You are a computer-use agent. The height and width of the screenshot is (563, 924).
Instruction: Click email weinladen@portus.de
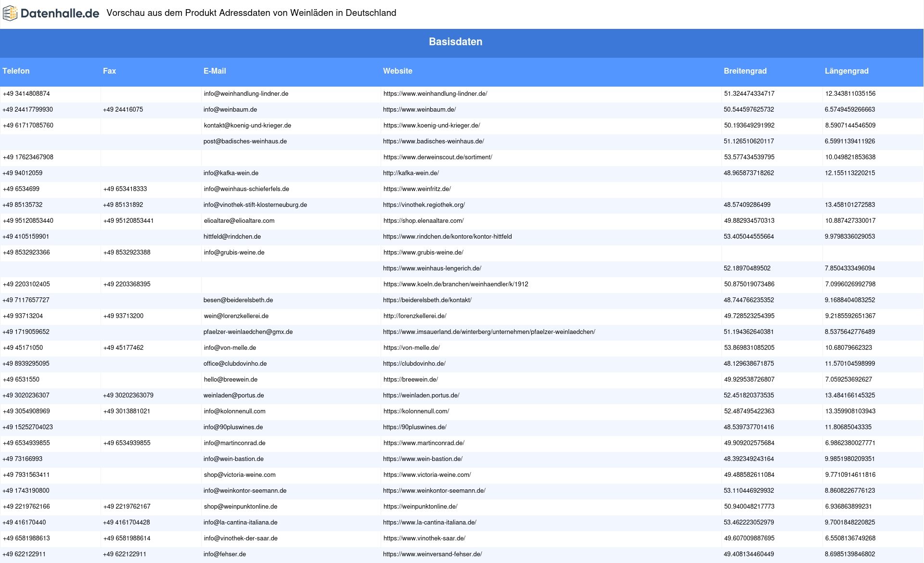coord(234,396)
